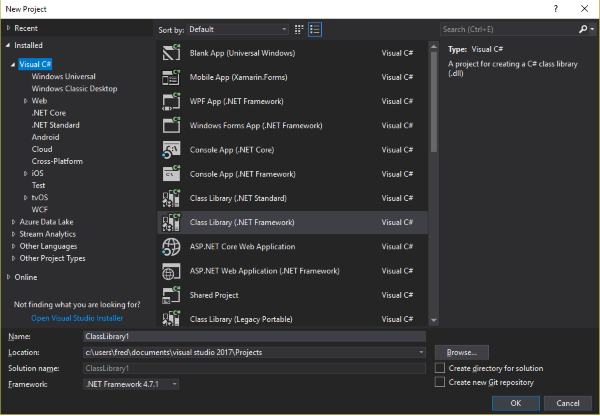Expand the tvOS node arrow
The height and width of the screenshot is (416, 600).
click(26, 197)
